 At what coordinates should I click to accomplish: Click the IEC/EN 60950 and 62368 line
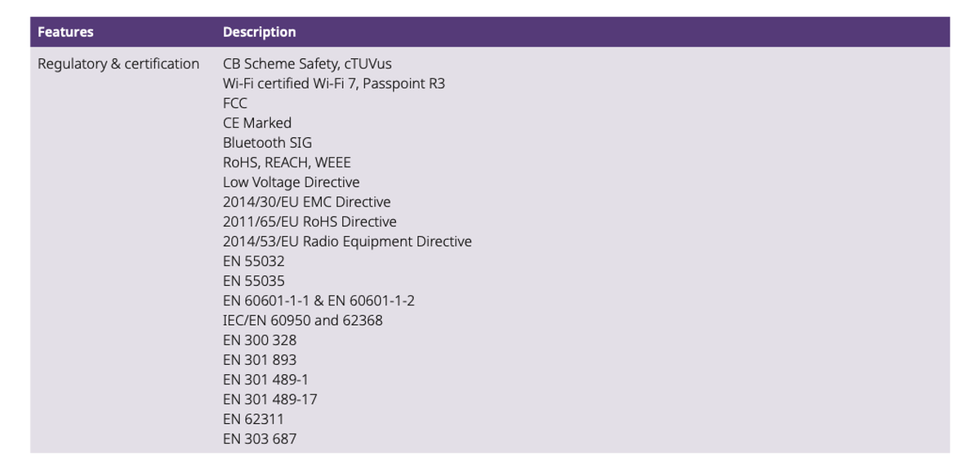tap(303, 320)
